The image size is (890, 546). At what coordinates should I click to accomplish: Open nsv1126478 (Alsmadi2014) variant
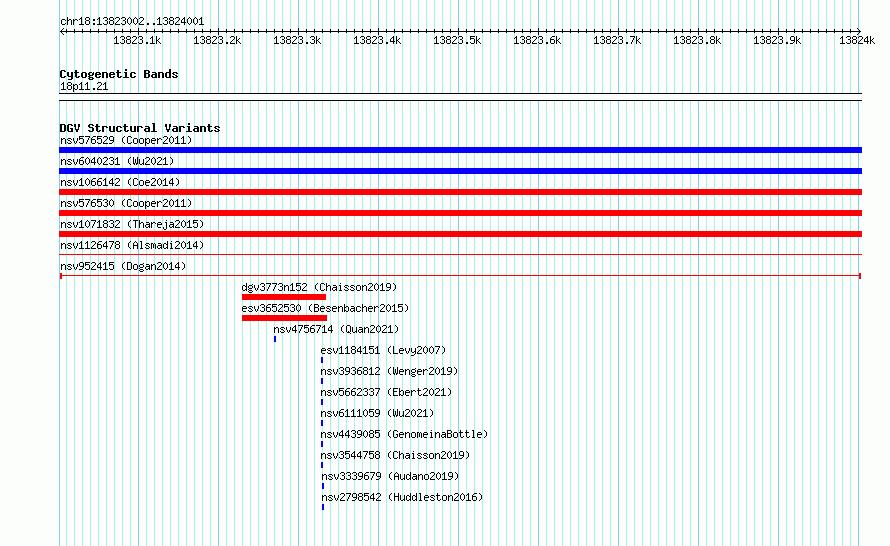pyautogui.click(x=132, y=245)
